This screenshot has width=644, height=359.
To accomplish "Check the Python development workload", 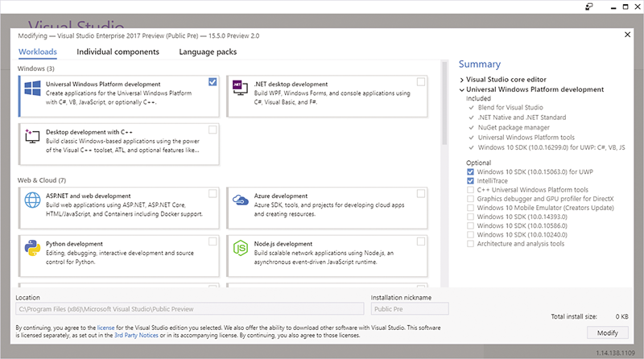I will [x=213, y=241].
